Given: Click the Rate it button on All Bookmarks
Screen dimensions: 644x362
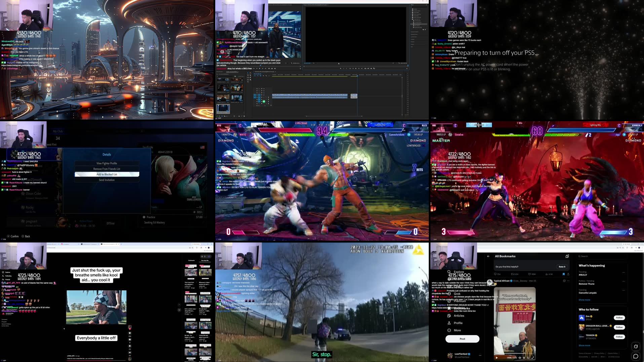Looking at the screenshot, I should 562,266.
